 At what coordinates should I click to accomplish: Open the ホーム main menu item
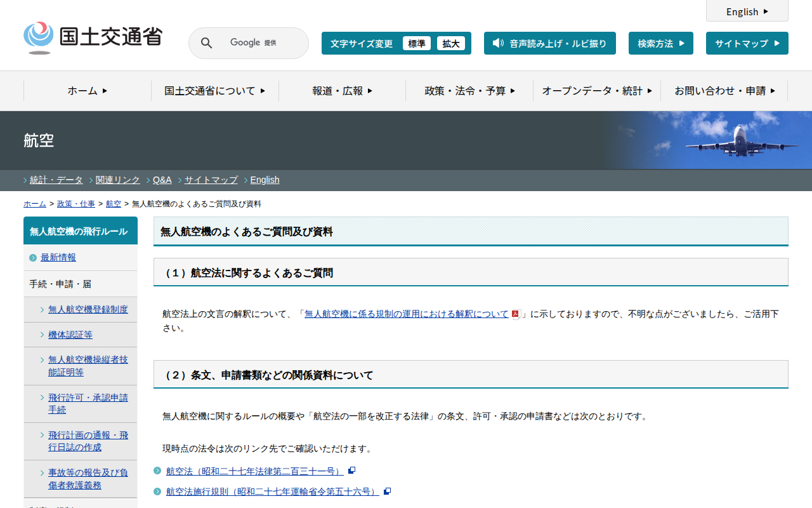[x=88, y=91]
